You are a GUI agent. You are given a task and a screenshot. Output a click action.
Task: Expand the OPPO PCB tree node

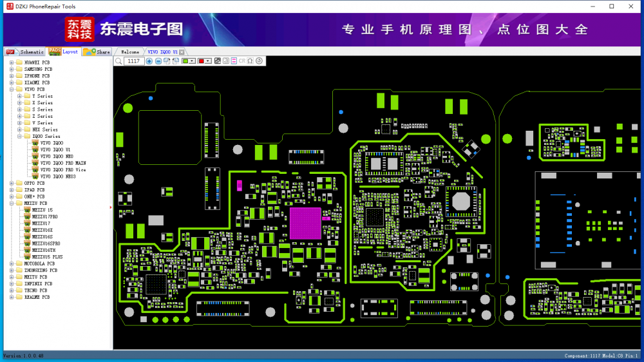pyautogui.click(x=12, y=184)
